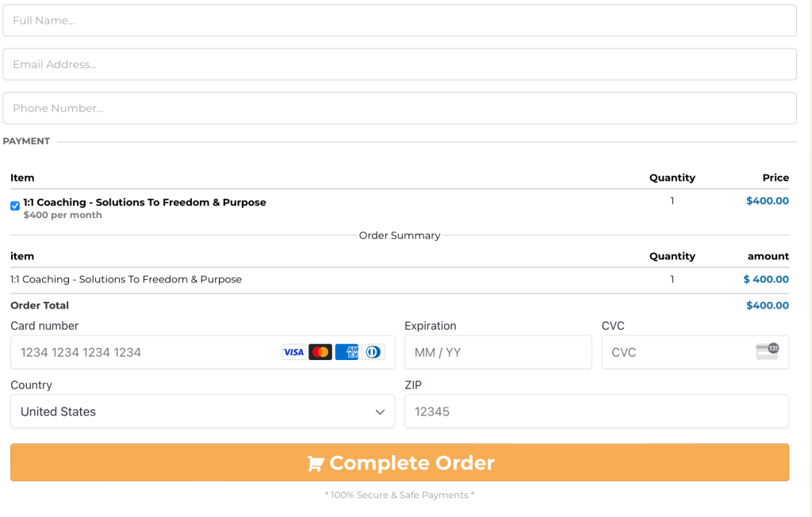The height and width of the screenshot is (517, 812).
Task: Click the 1:1 Coaching product name label
Action: [x=144, y=202]
